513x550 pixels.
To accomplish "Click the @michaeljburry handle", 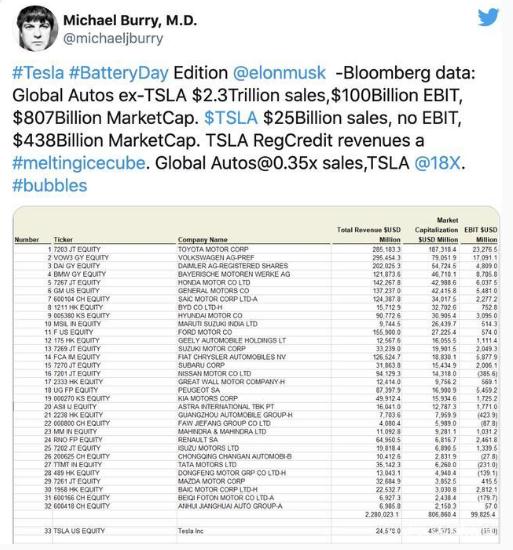I will [113, 38].
